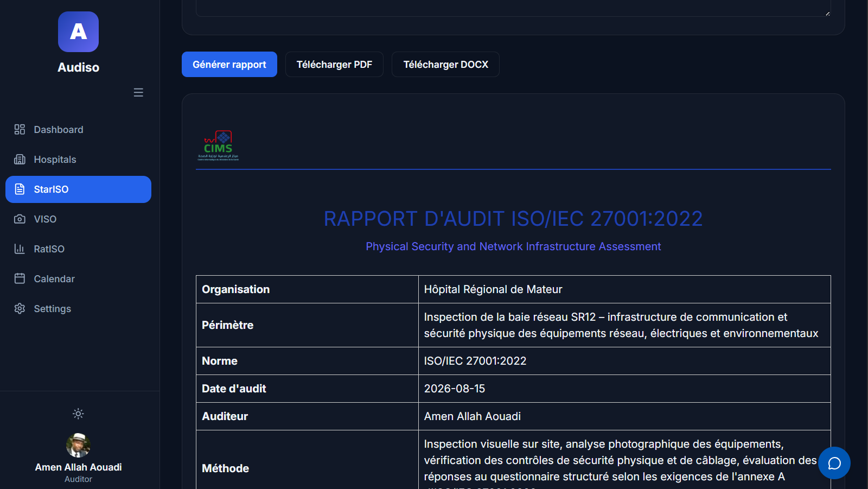Click the Dashboard grid icon

(20, 129)
